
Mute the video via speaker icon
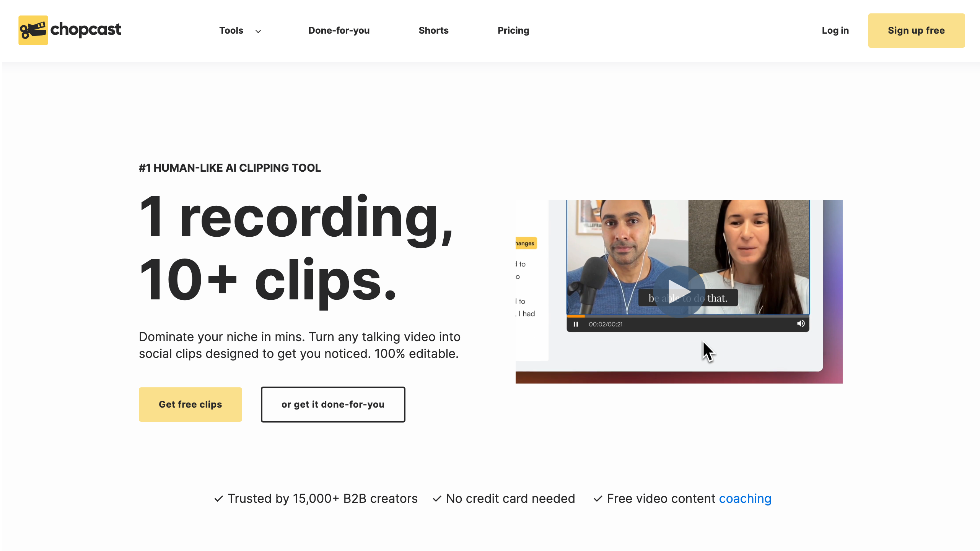(801, 324)
